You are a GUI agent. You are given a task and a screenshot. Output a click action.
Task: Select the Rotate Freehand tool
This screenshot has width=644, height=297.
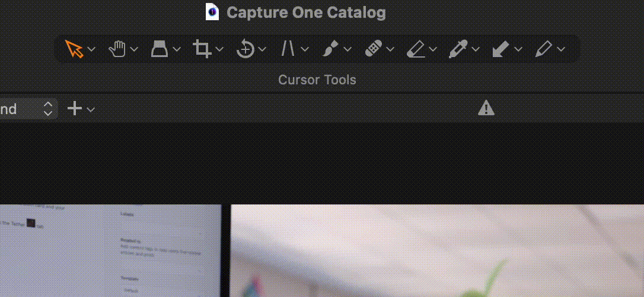pos(245,49)
